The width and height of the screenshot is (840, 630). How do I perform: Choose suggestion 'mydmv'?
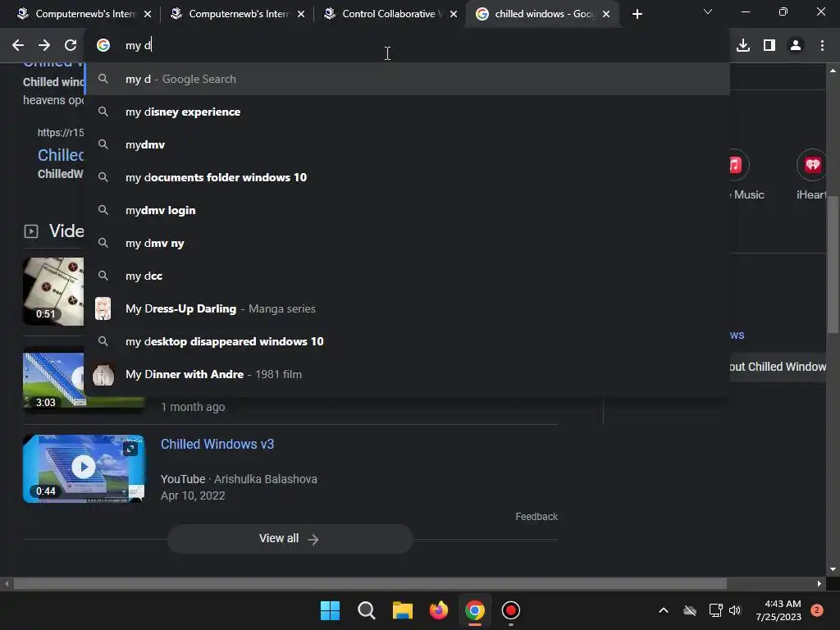point(407,144)
